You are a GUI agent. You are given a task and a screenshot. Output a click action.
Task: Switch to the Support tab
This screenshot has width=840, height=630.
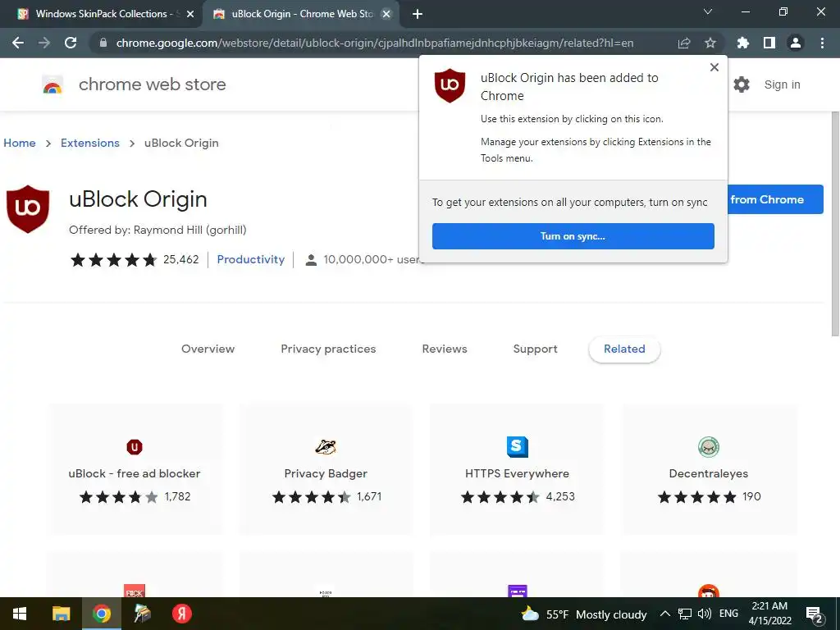point(535,349)
